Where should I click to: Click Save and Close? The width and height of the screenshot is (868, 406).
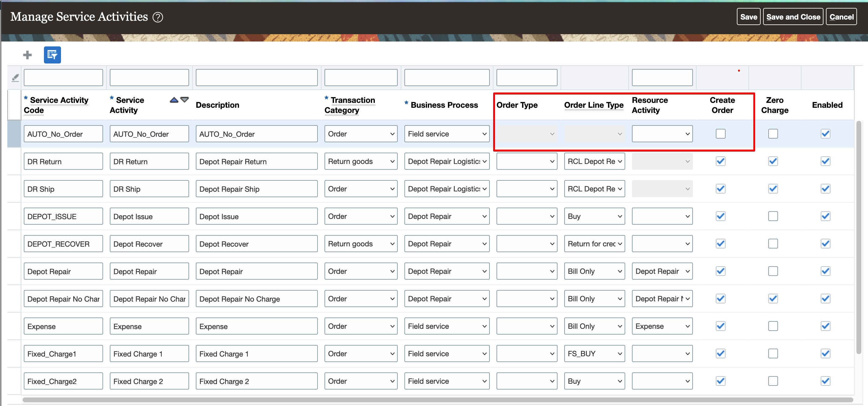click(x=793, y=17)
